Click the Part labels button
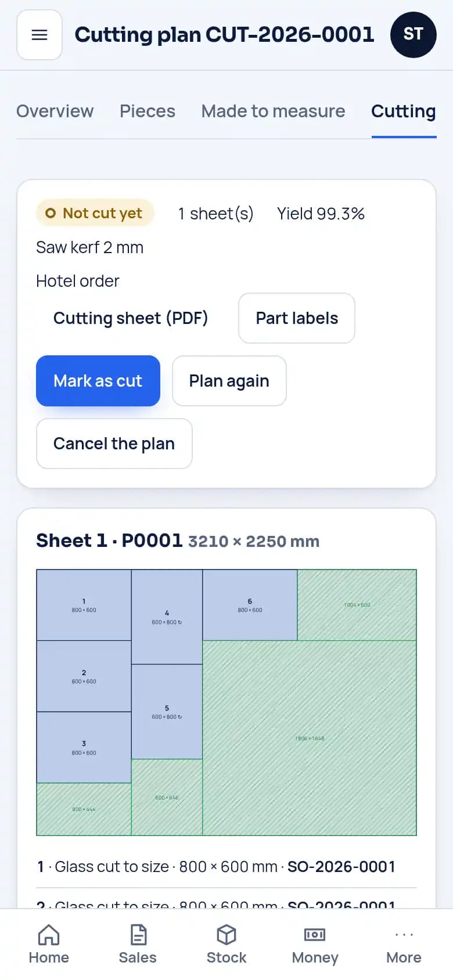This screenshot has width=453, height=980. [297, 318]
